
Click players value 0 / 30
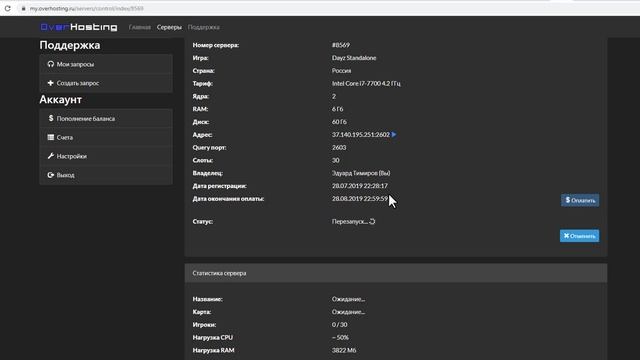[x=340, y=325]
